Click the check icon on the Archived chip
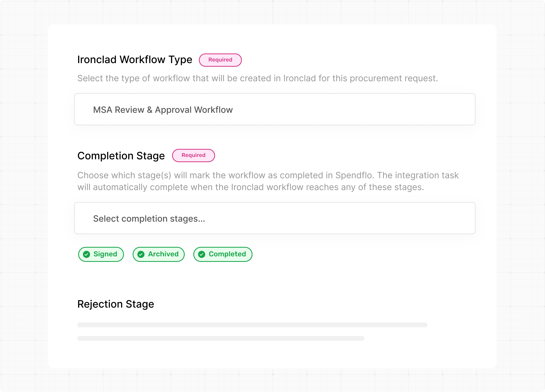545x392 pixels. click(x=141, y=254)
